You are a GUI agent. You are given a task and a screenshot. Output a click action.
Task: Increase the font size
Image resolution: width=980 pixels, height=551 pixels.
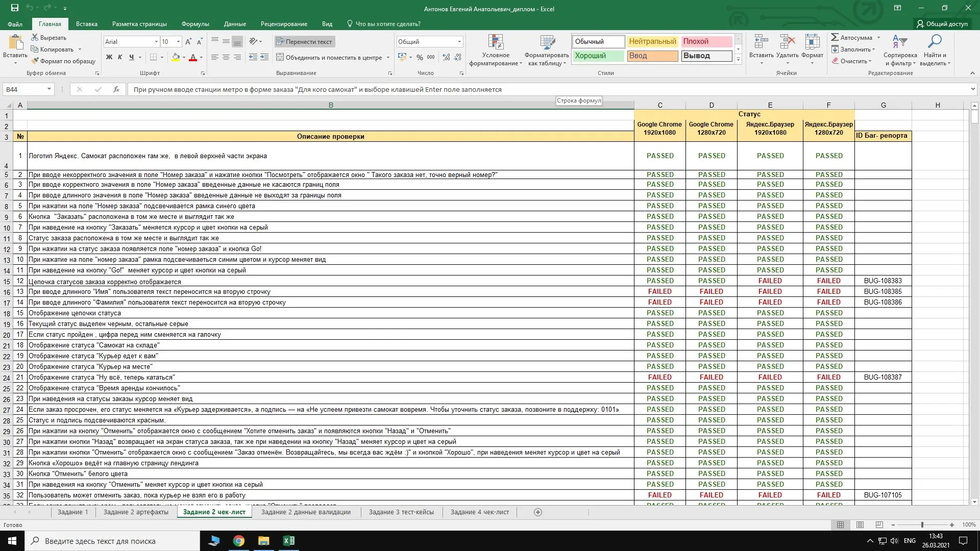coord(188,42)
